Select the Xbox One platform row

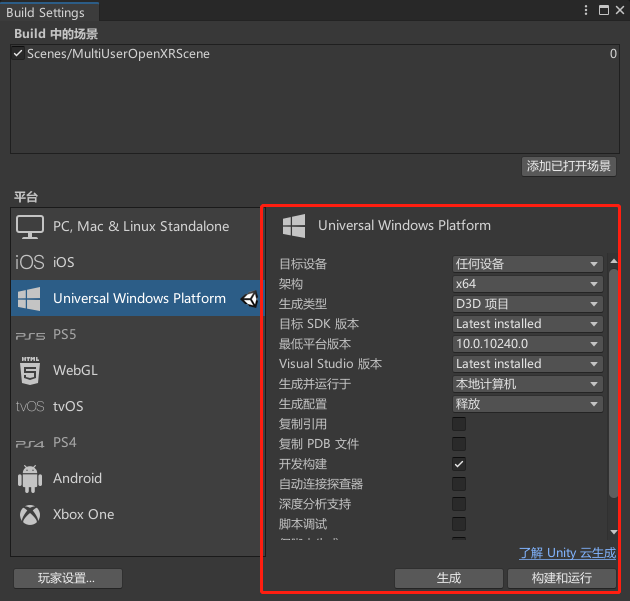pos(137,515)
